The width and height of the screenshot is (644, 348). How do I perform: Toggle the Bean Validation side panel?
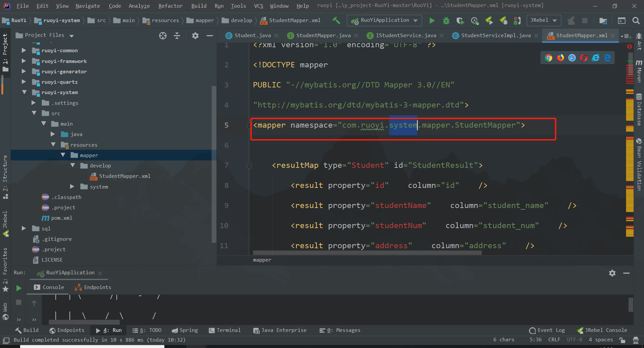click(x=639, y=164)
